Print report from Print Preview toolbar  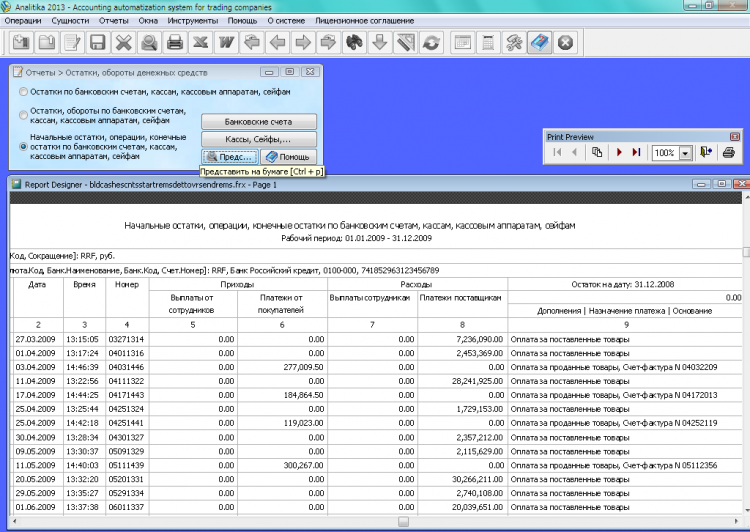(728, 153)
